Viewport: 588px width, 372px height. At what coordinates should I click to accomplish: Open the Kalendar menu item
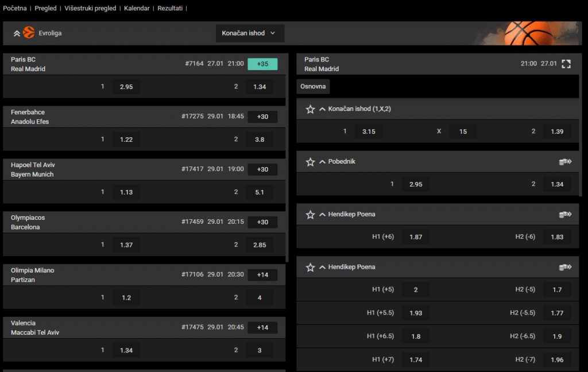(137, 8)
